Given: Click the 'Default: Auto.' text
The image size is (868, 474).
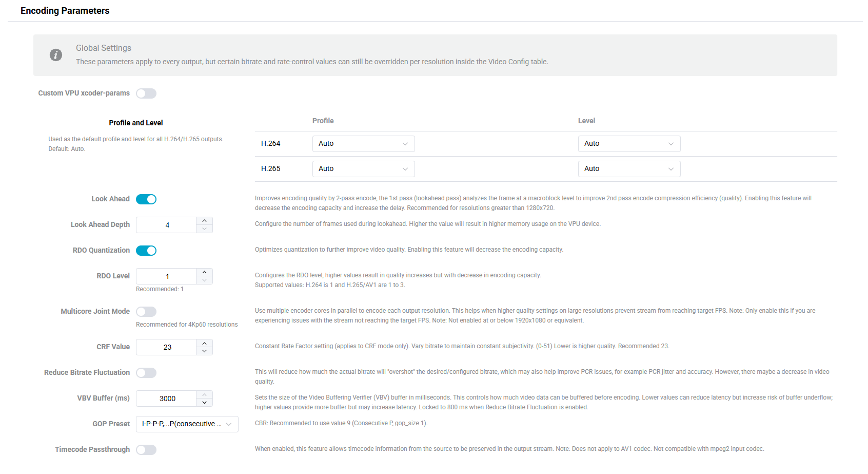Looking at the screenshot, I should pyautogui.click(x=67, y=149).
